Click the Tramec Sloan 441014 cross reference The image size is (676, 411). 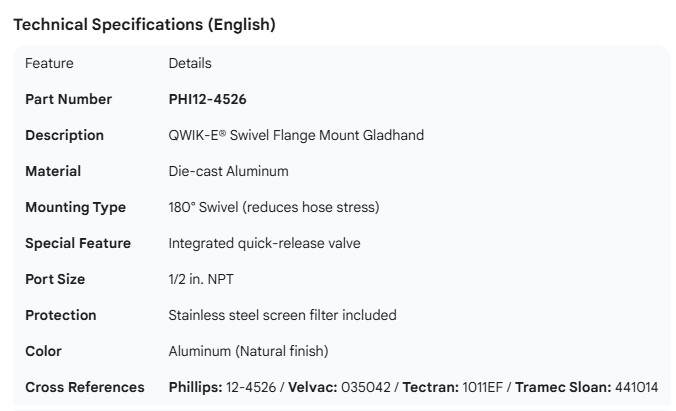tap(586, 387)
